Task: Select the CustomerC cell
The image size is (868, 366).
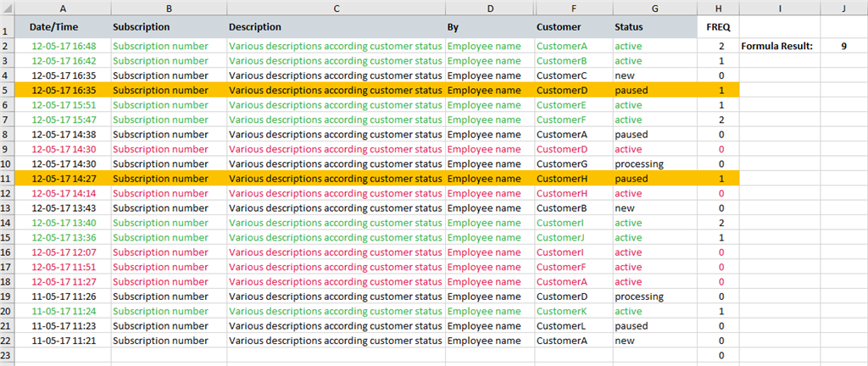Action: point(574,75)
